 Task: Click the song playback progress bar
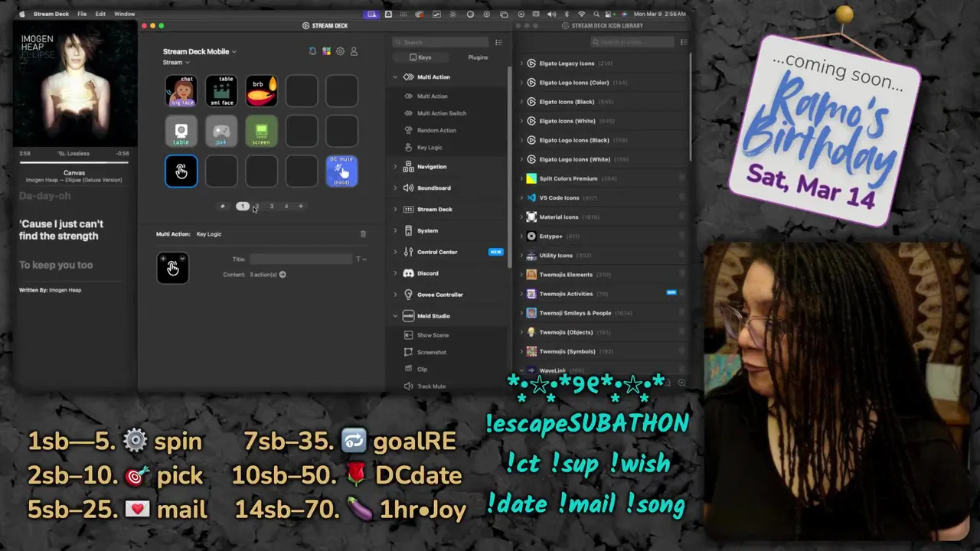74,162
